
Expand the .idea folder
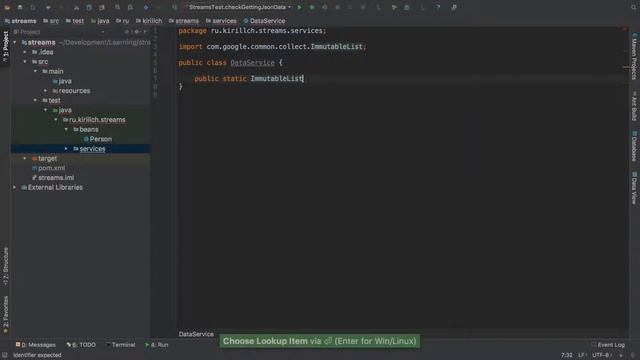coord(25,52)
